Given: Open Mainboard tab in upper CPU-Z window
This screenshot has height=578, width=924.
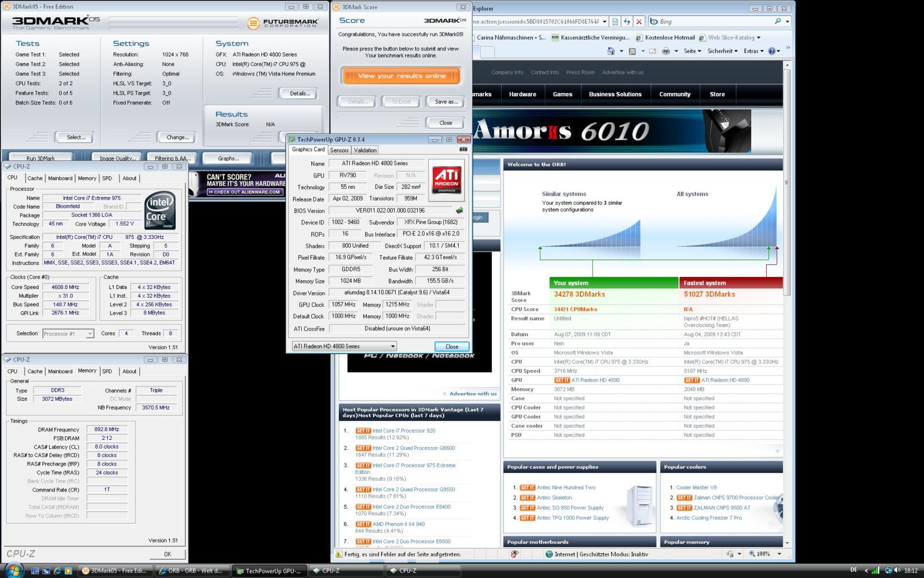Looking at the screenshot, I should pos(60,178).
